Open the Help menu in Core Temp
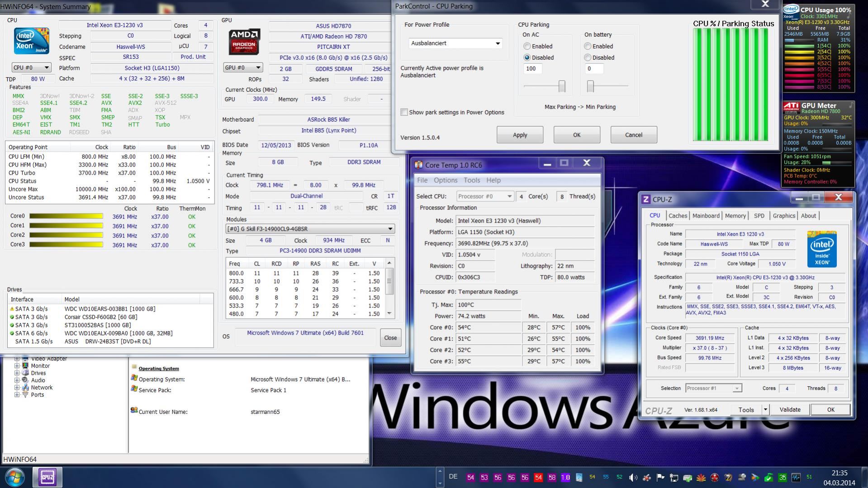 (493, 180)
